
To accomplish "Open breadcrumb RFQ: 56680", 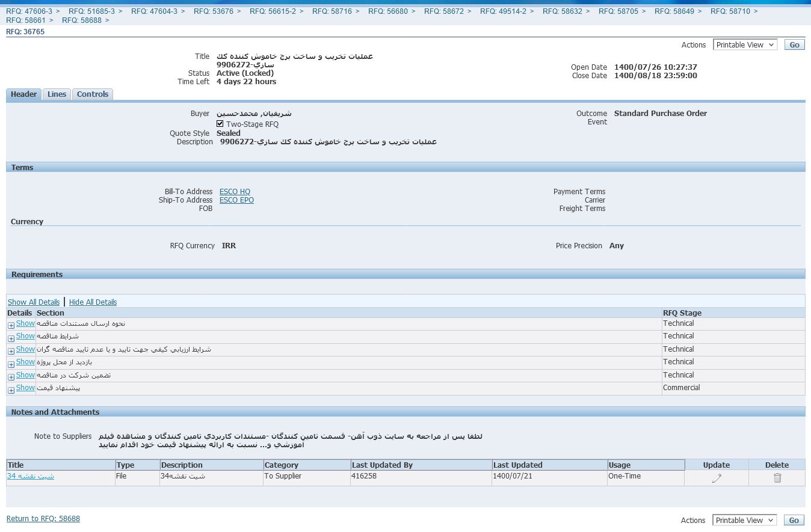I will pos(388,11).
